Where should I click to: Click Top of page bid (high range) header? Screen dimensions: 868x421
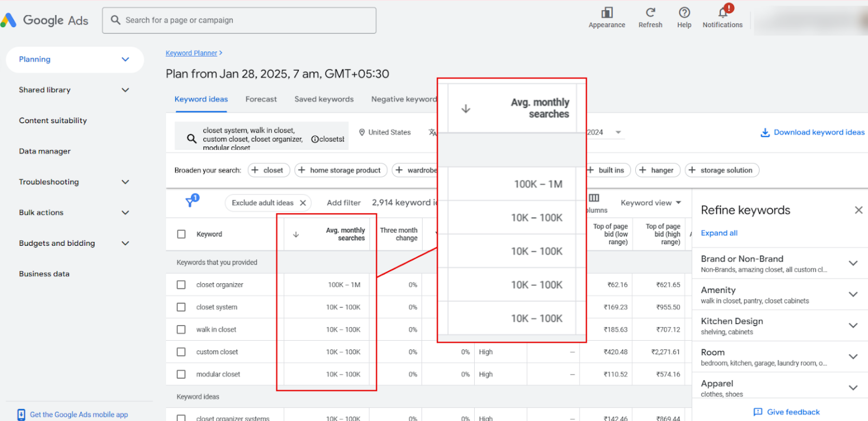(x=663, y=235)
